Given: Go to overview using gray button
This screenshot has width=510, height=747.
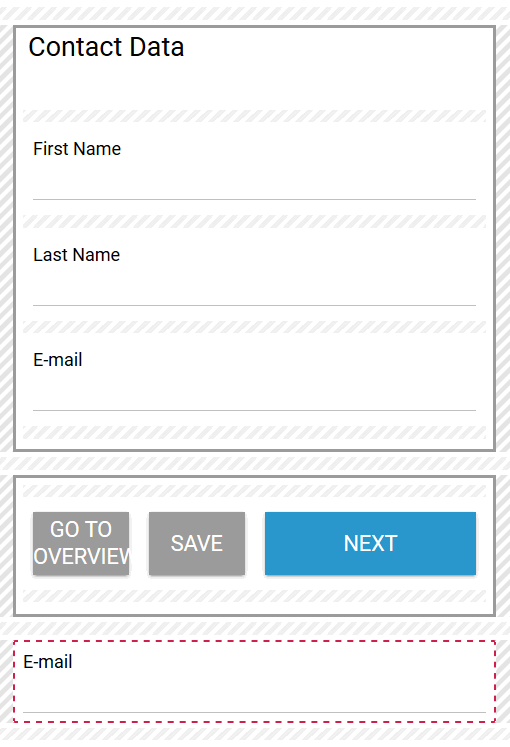Looking at the screenshot, I should pos(81,543).
